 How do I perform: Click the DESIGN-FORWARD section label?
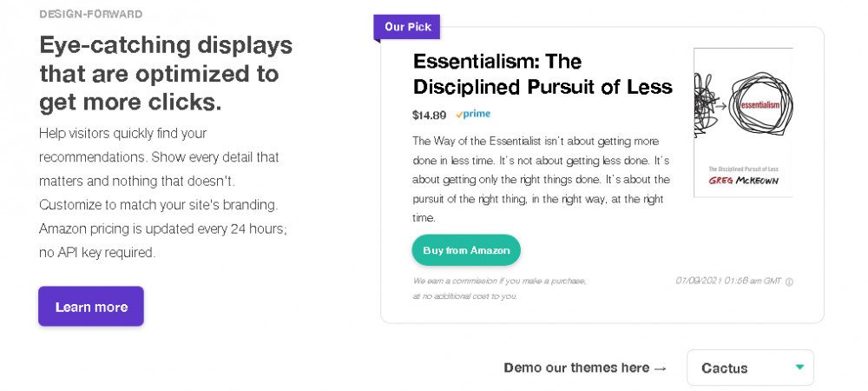click(91, 15)
